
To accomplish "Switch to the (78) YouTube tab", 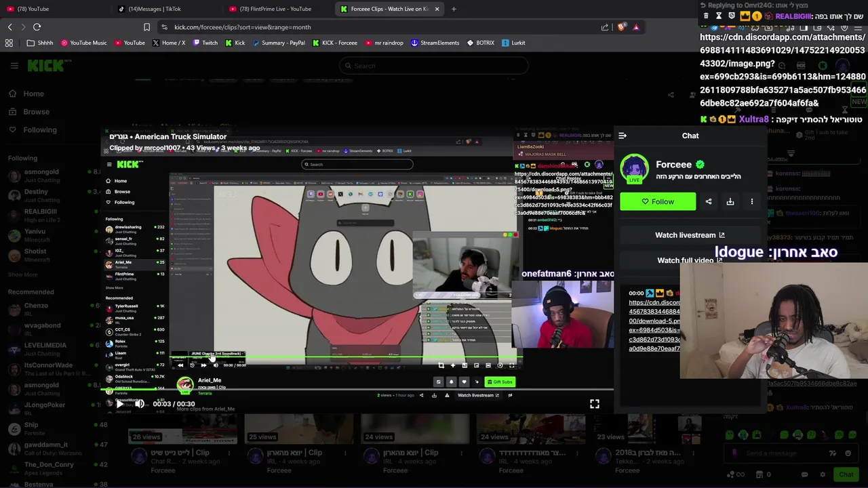I will (x=54, y=9).
